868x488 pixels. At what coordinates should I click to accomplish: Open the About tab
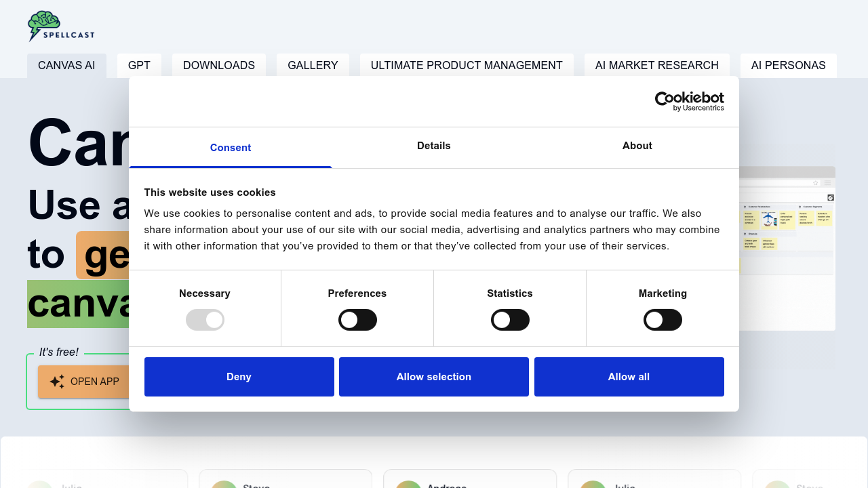(637, 146)
